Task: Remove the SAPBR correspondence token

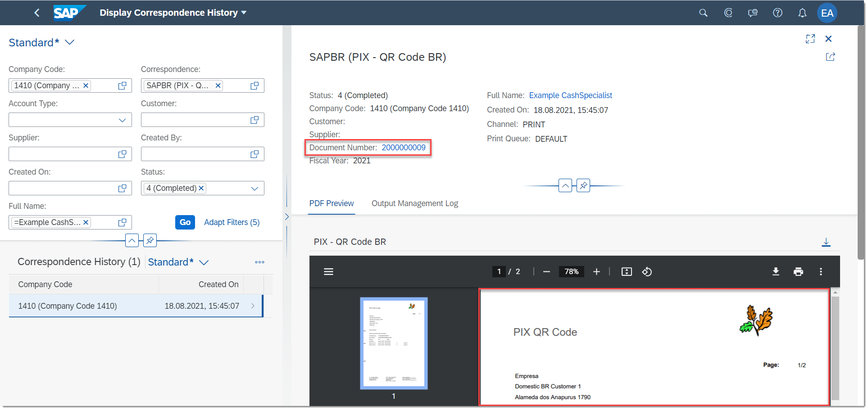Action: (x=218, y=86)
